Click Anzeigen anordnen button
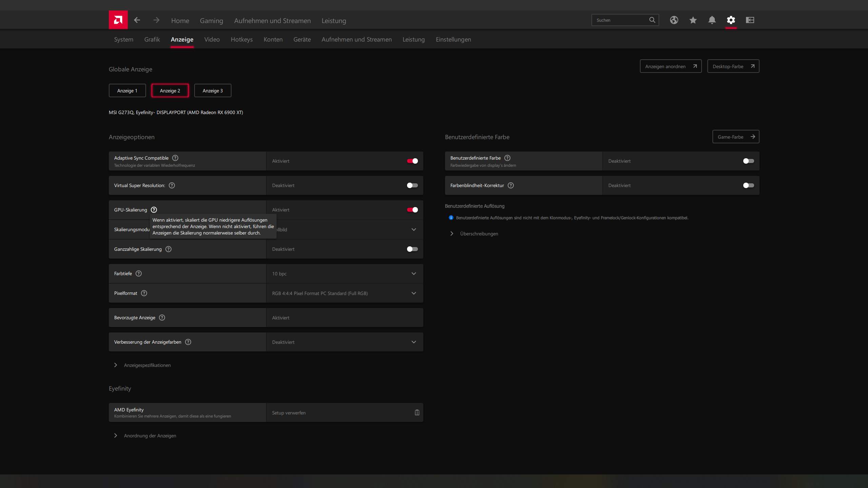The image size is (868, 488). 671,66
